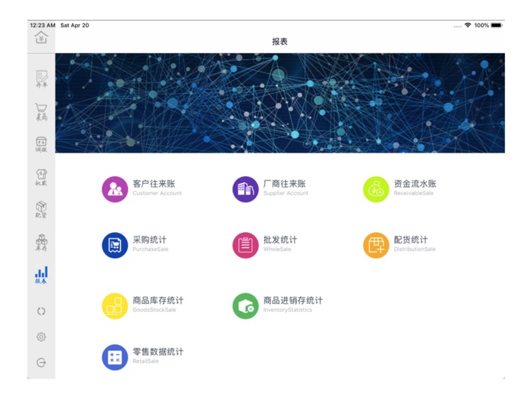Click the Wi-Fi icon in status bar
532x399 pixels.
468,25
